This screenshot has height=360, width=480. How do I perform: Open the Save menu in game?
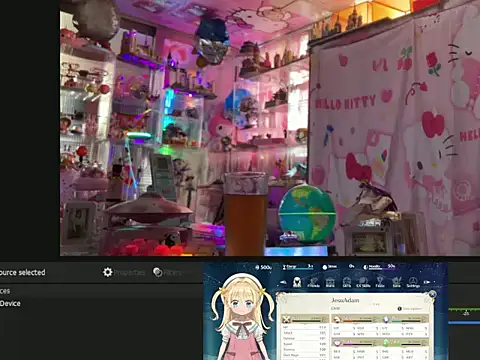[x=396, y=282]
